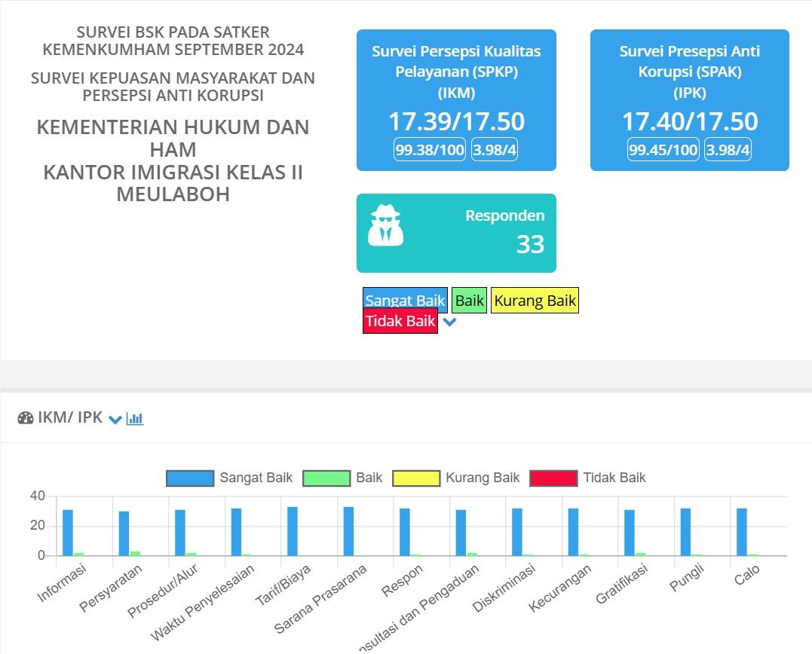Click the Persyaratan green Baik bar

click(135, 554)
